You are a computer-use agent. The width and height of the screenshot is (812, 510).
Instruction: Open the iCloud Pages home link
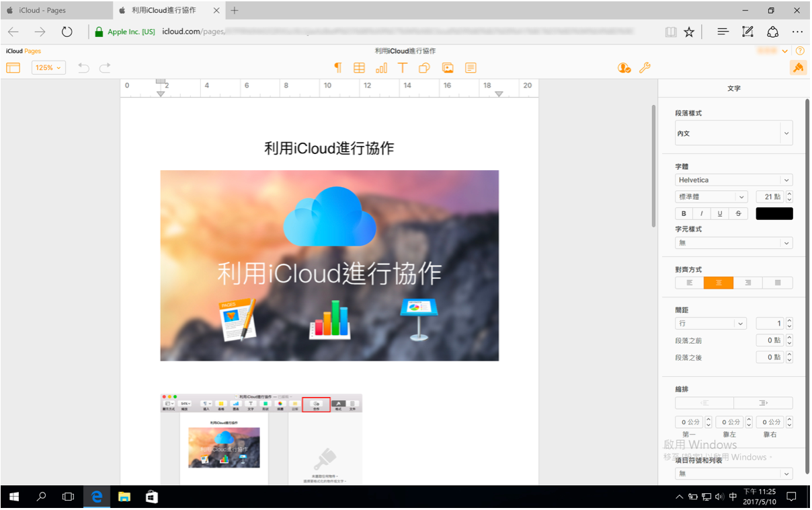pyautogui.click(x=24, y=51)
